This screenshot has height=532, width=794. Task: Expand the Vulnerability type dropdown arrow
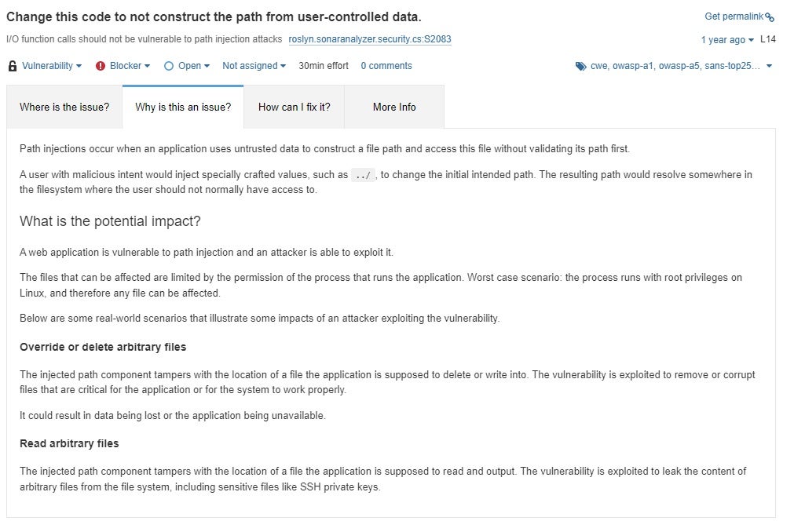79,67
